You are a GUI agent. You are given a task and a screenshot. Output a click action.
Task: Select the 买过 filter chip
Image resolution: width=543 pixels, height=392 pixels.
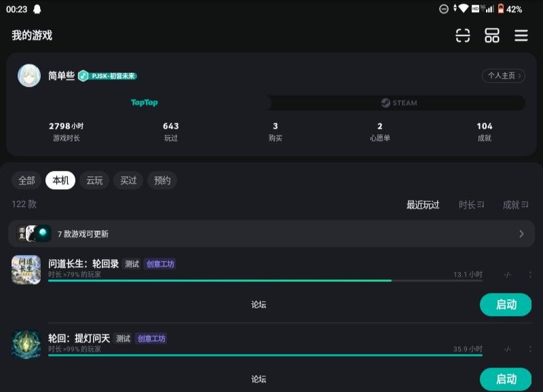click(x=128, y=180)
